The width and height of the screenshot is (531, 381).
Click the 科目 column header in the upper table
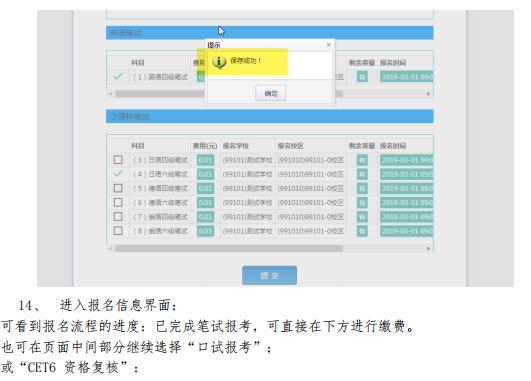tap(138, 63)
